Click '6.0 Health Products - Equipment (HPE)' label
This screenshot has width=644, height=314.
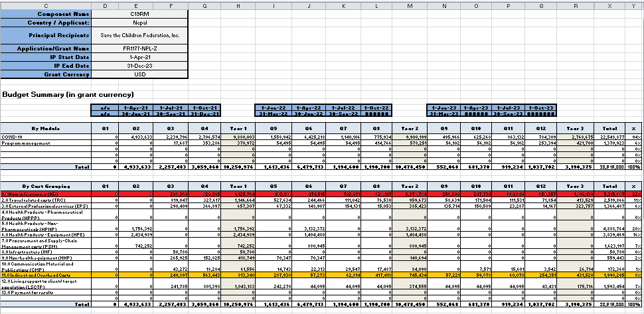(45, 234)
